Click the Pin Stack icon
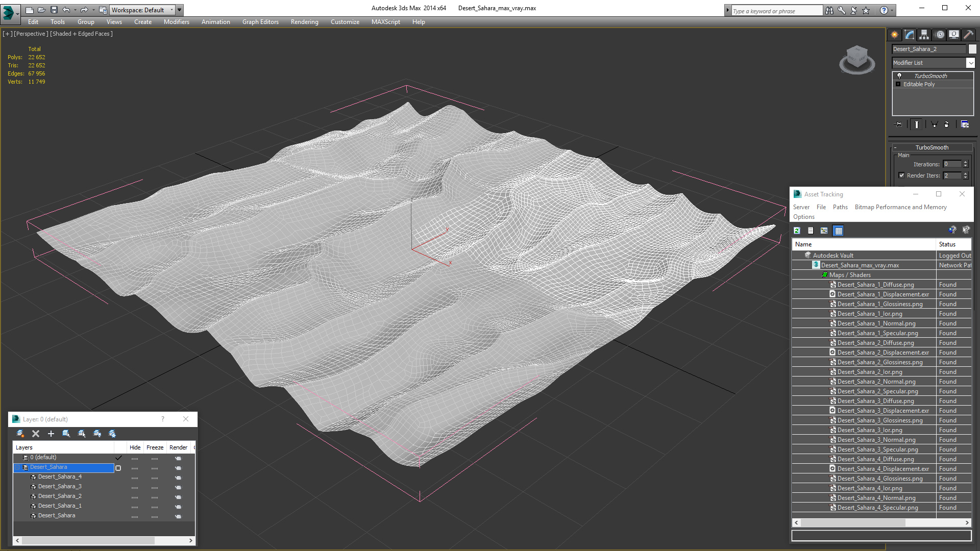The height and width of the screenshot is (551, 980). (x=899, y=124)
